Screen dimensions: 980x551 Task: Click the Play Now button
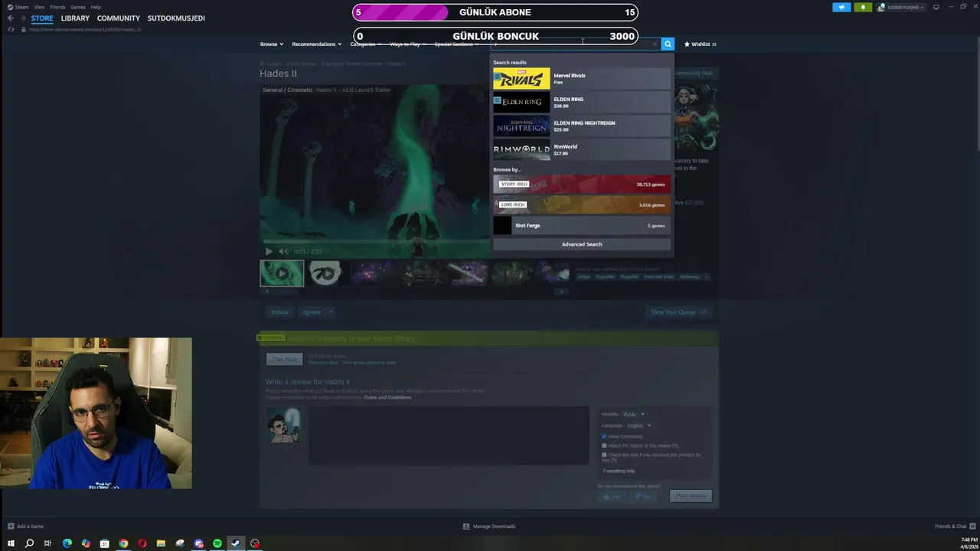[284, 359]
